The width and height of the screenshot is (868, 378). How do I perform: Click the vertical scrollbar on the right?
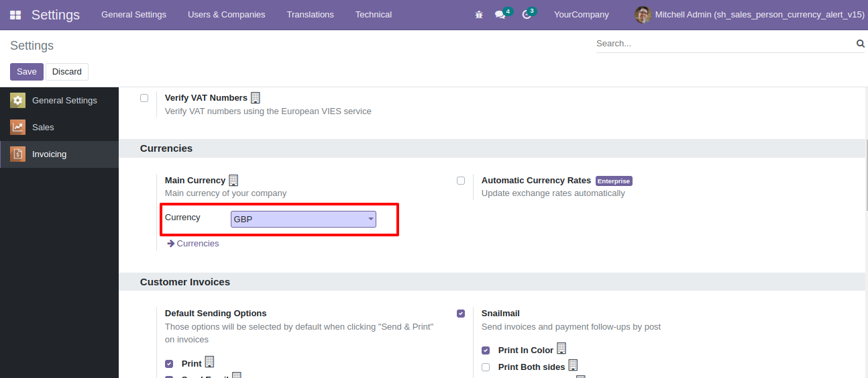[x=867, y=175]
